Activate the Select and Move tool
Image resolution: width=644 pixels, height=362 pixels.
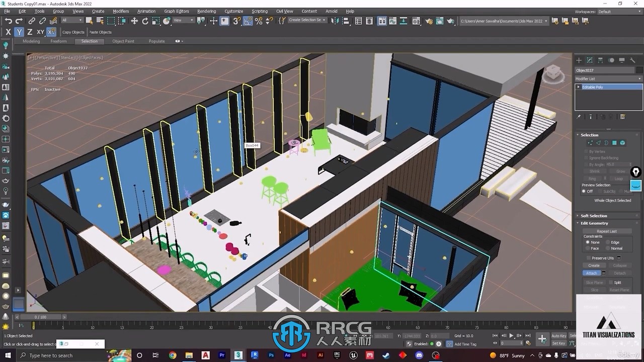point(134,21)
